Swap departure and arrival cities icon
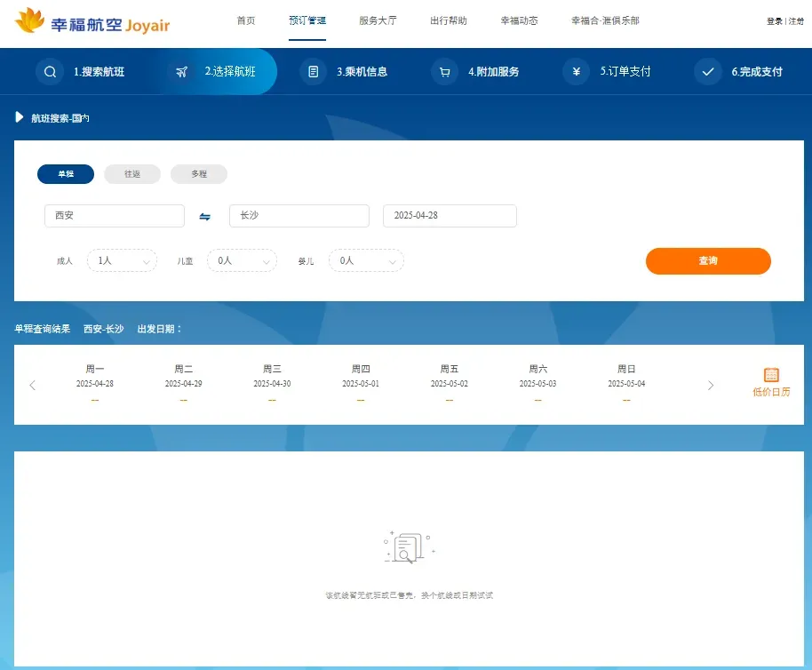The height and width of the screenshot is (670, 812). (205, 217)
